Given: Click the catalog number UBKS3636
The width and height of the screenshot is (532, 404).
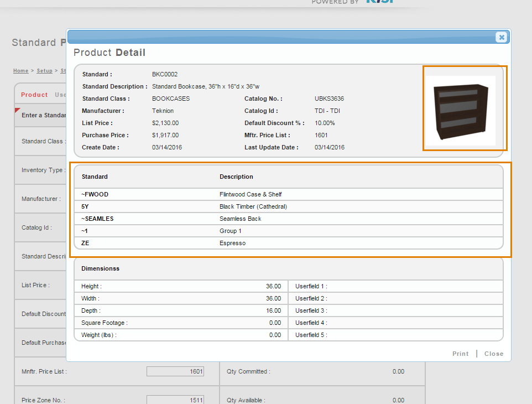Looking at the screenshot, I should click(x=329, y=99).
